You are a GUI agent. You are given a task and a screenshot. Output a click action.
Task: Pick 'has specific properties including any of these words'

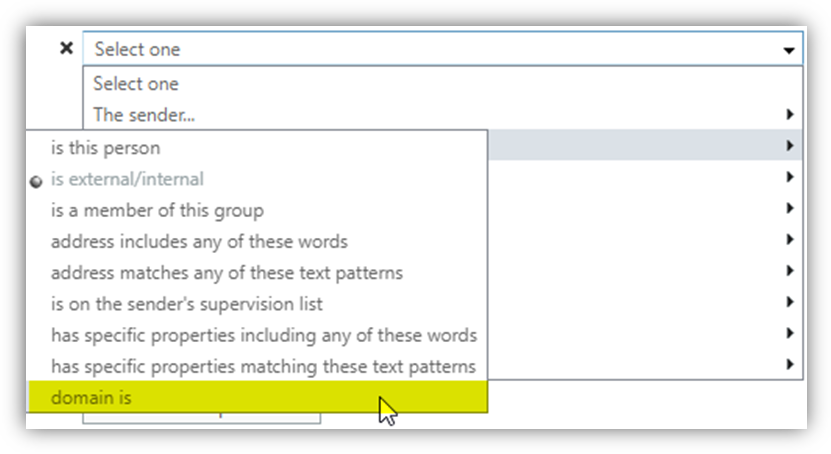tap(263, 335)
